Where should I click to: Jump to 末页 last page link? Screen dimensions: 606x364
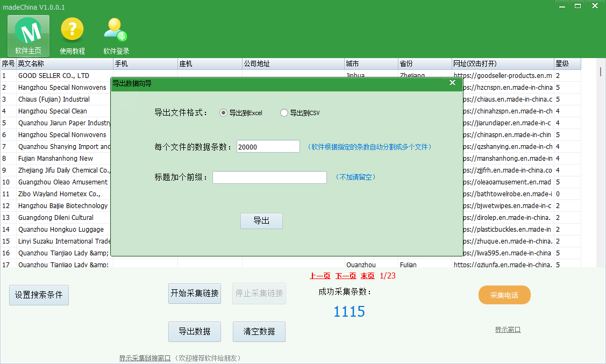[x=368, y=276]
